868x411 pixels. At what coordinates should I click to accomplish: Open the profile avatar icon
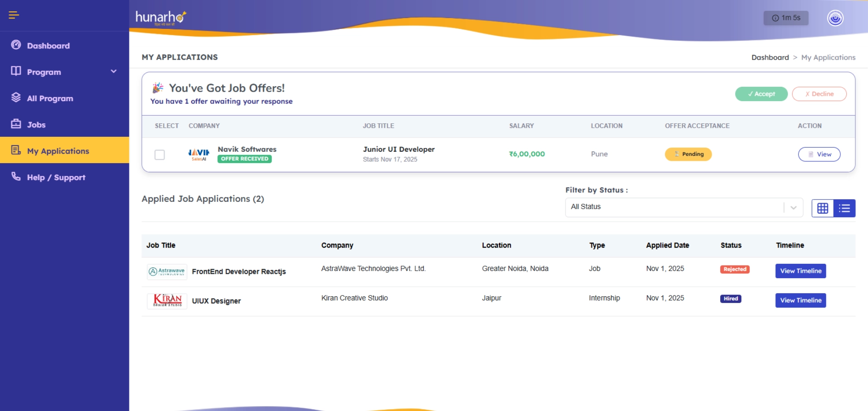tap(835, 18)
